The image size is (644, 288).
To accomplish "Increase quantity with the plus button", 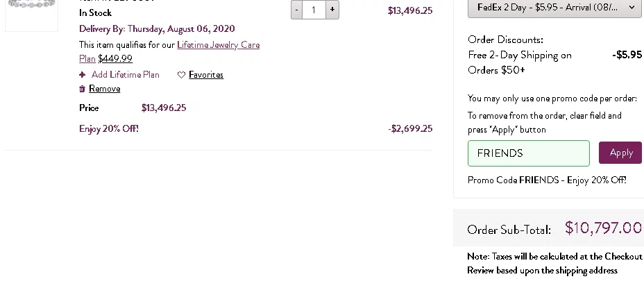I will click(x=333, y=10).
